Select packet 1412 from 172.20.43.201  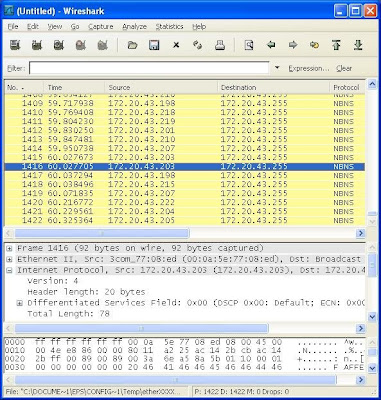pos(185,130)
